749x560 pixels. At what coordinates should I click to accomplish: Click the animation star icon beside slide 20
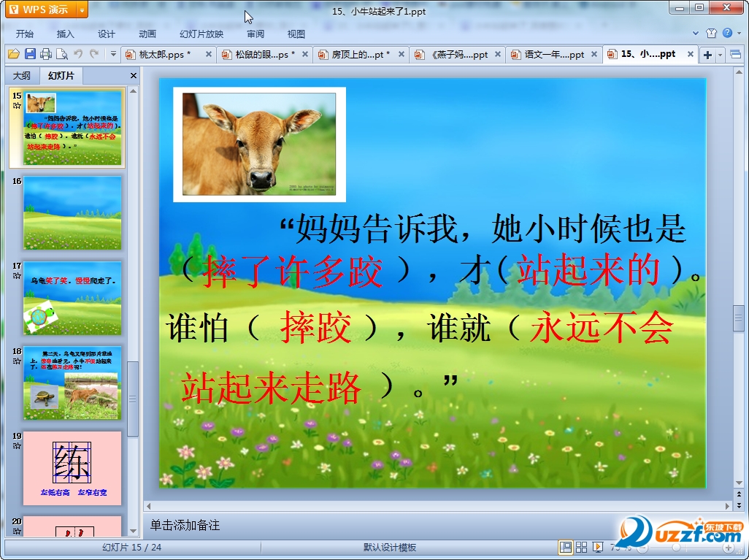click(18, 531)
